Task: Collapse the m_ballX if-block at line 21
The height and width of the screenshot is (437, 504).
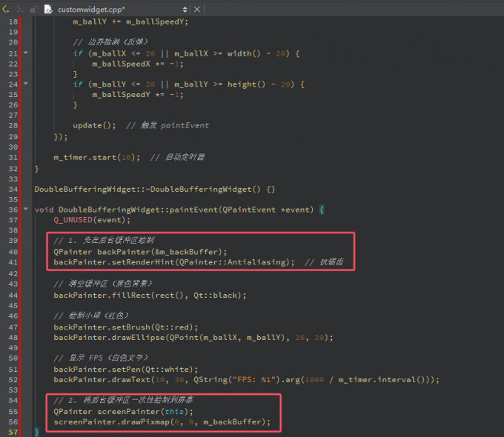Action: (27, 53)
